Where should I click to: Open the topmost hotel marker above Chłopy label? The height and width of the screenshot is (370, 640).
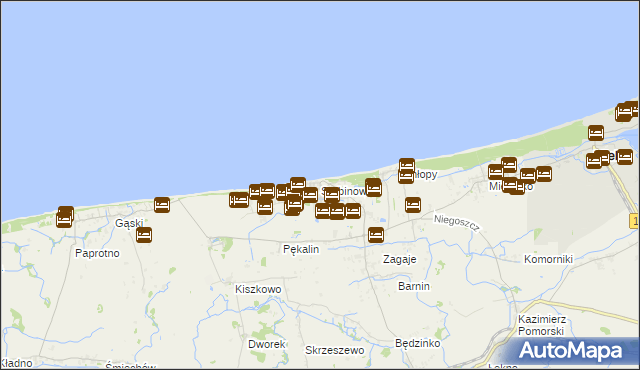click(407, 166)
